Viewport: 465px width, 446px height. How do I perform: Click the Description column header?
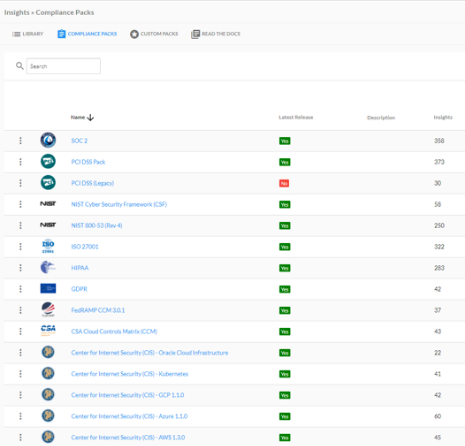381,118
